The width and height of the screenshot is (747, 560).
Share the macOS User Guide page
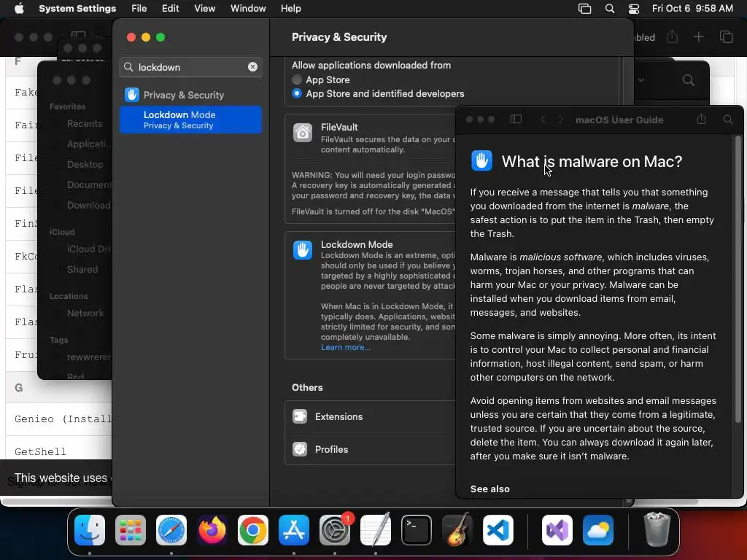(x=701, y=119)
